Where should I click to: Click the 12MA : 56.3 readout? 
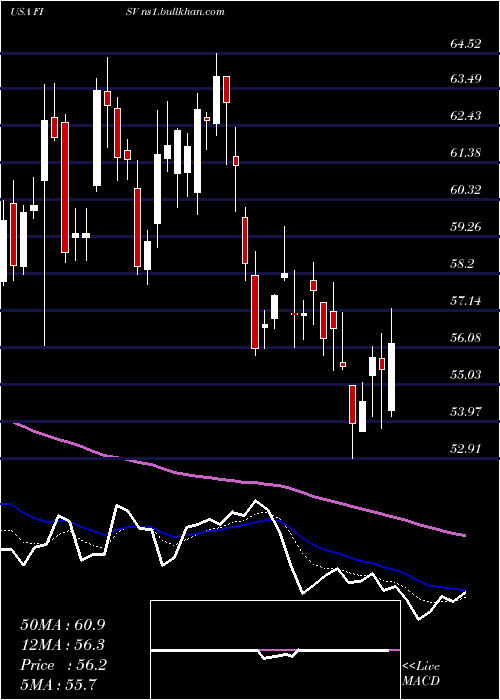63,645
